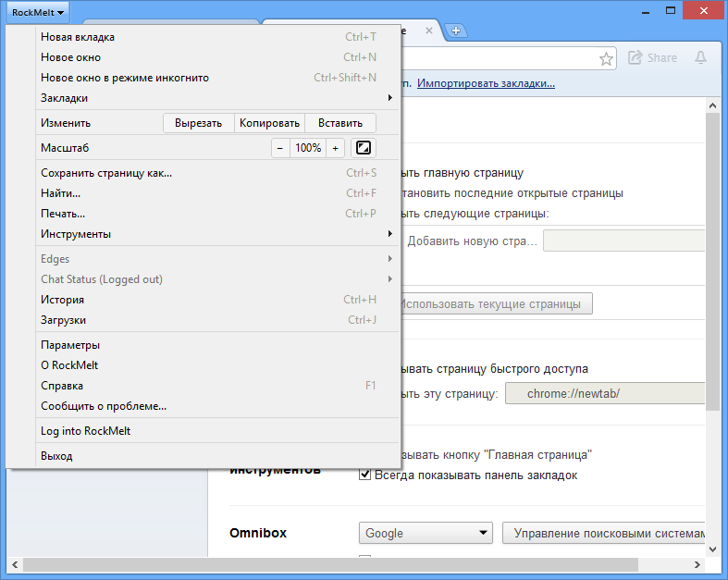The image size is (728, 580).
Task: Choose Выход to quit browser
Action: click(217, 456)
